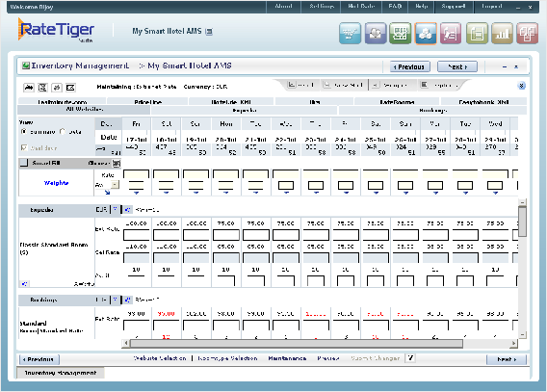Select the Summary view radio button

coord(24,132)
